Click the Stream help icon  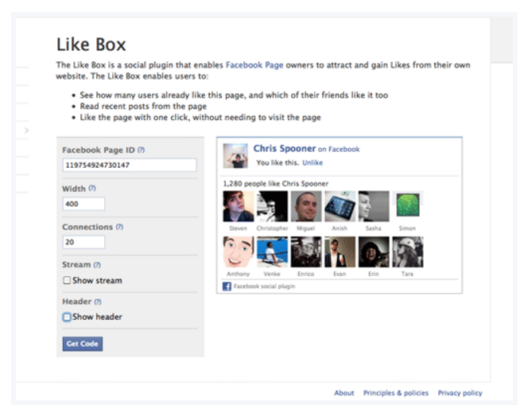tap(97, 264)
